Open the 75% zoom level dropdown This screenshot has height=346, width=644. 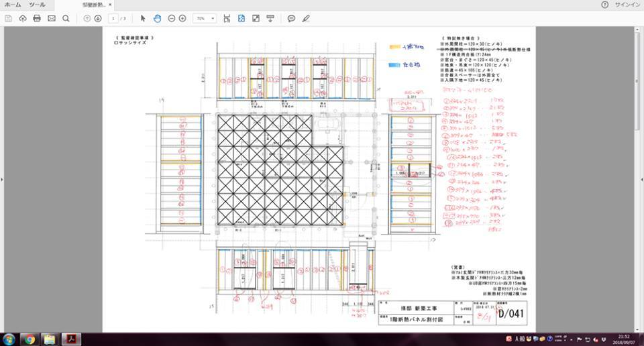pos(205,19)
